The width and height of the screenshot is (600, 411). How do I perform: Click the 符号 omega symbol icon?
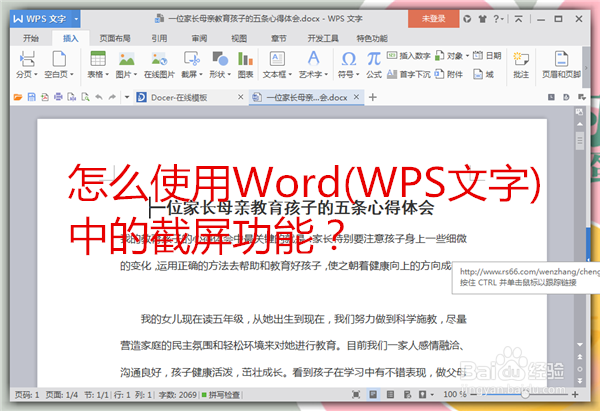tap(349, 59)
